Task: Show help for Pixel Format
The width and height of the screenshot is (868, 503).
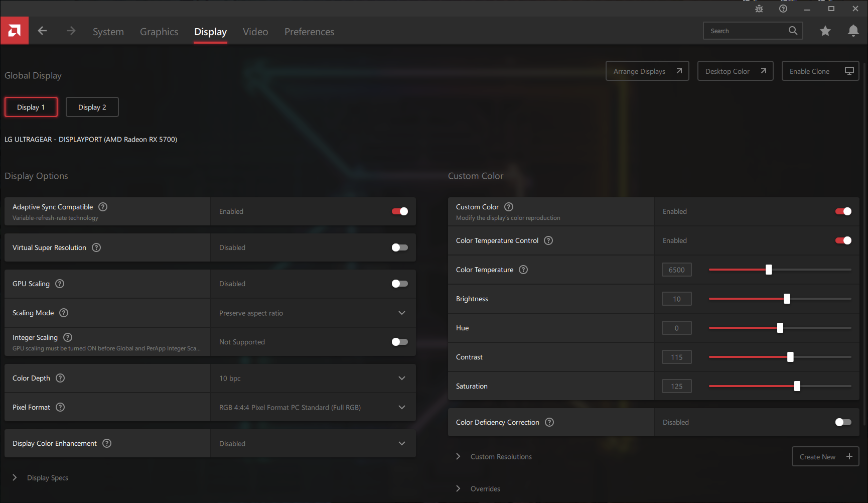Action: [x=60, y=407]
